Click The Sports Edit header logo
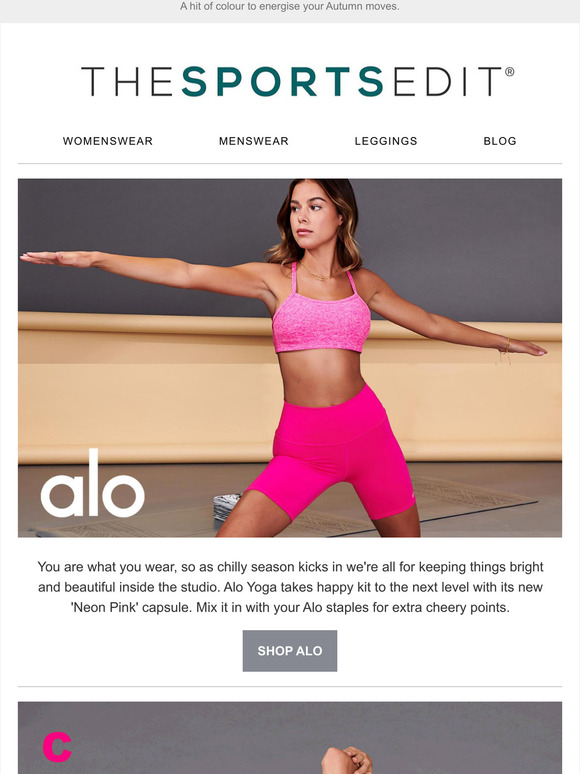 click(298, 81)
